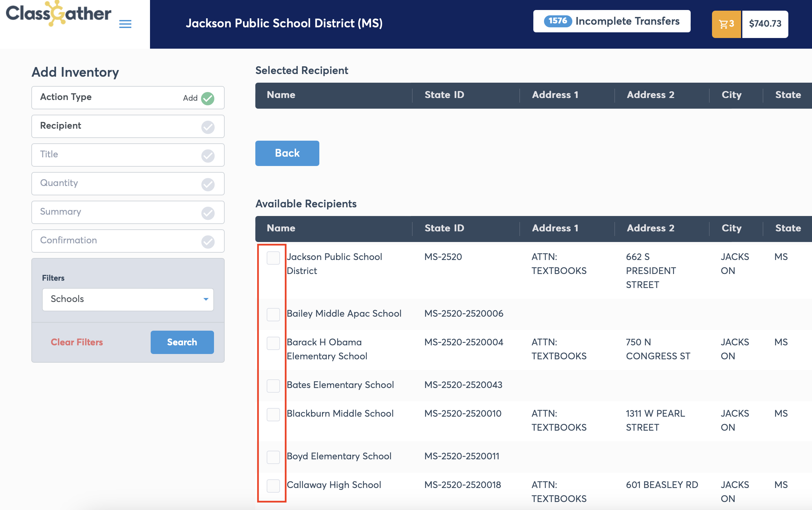Screen dimensions: 812x510
Task: Open the Schools filter dropdown
Action: 128,299
